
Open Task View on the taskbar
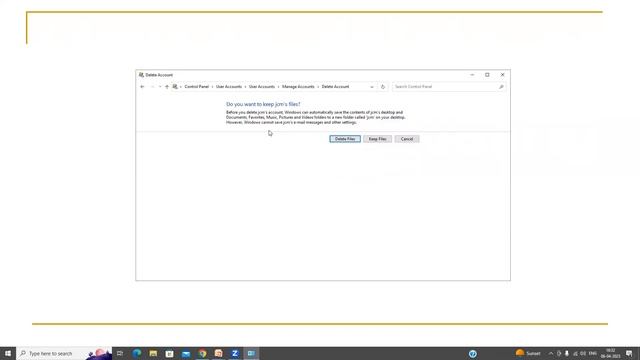(120, 353)
